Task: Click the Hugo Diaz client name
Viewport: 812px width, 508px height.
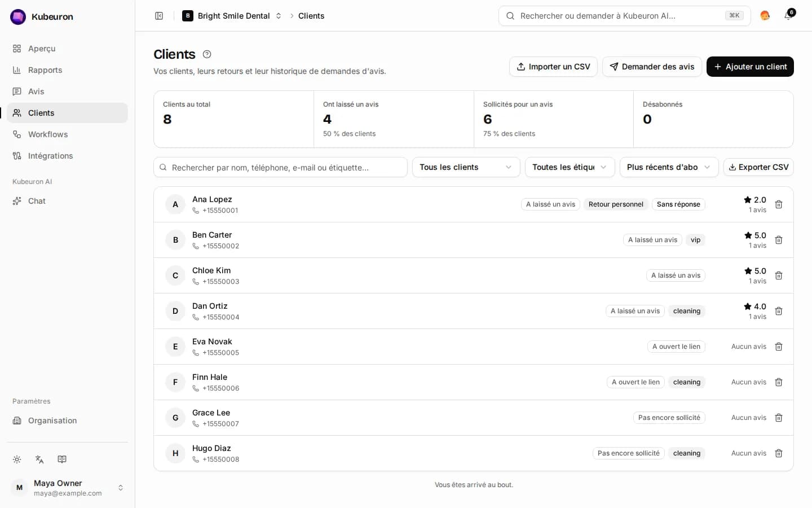Action: point(211,448)
